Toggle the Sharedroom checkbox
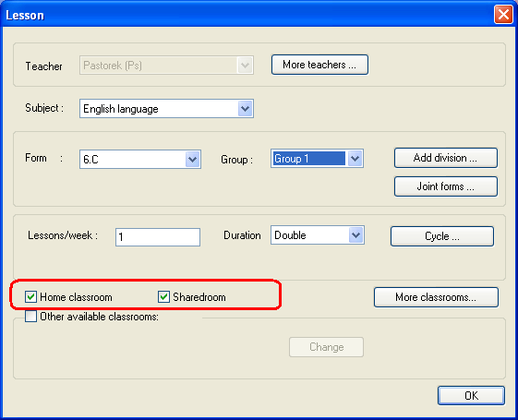 (x=163, y=297)
